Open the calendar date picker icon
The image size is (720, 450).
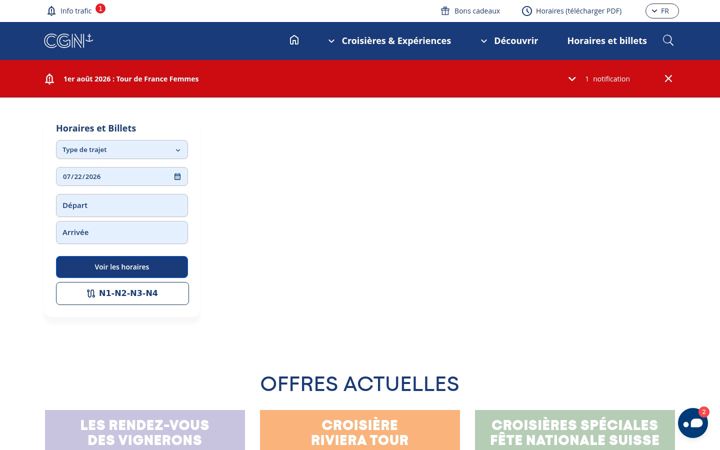pos(177,176)
